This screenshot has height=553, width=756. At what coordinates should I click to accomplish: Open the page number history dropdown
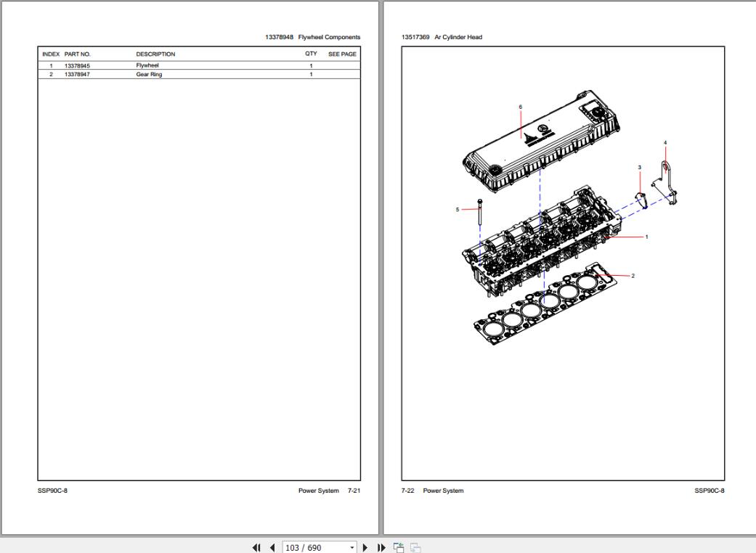pyautogui.click(x=351, y=547)
